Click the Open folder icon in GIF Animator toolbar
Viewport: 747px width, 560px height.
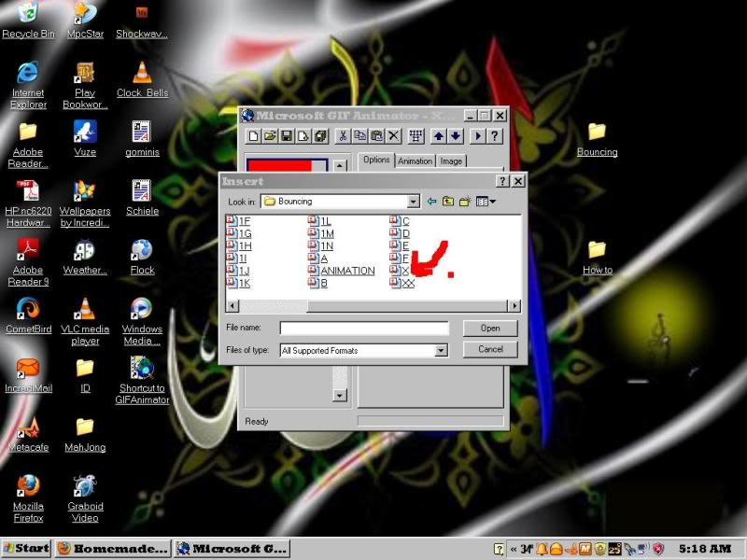click(x=270, y=136)
